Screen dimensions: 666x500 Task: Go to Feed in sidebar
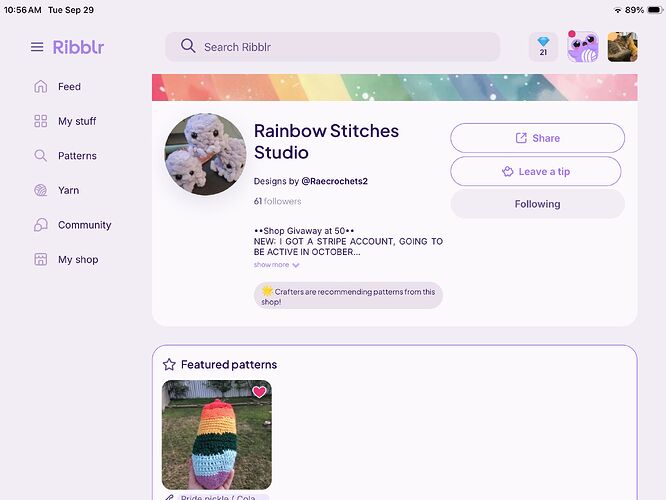coord(69,87)
